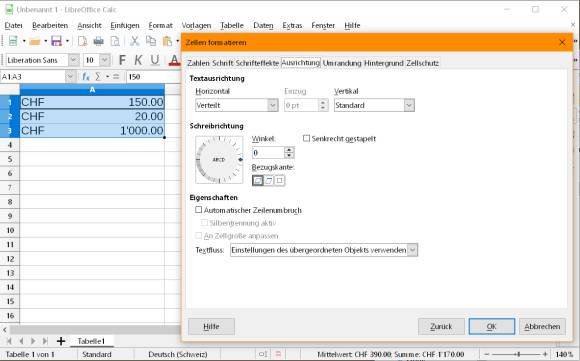Switch to the Hintergrund tab
Viewport: 580px width, 361px height.
(x=384, y=63)
